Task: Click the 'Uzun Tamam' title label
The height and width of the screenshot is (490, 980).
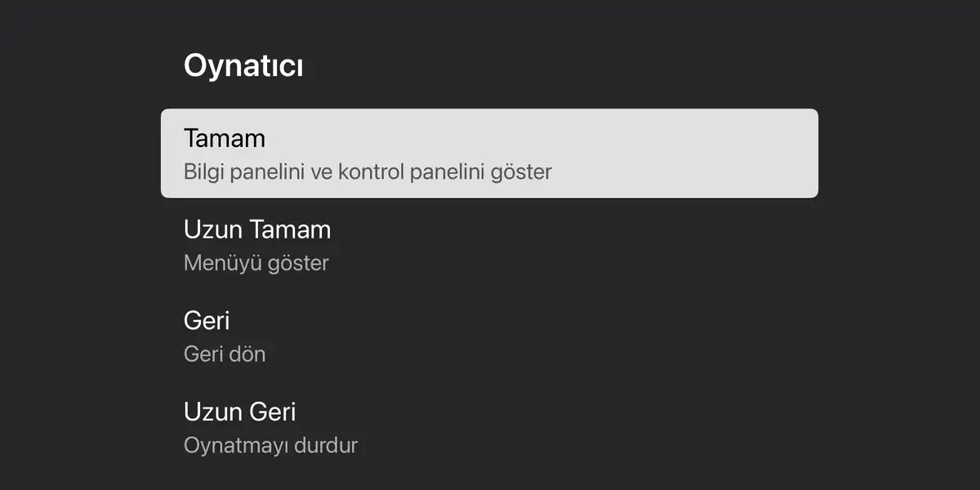Action: coord(257,229)
